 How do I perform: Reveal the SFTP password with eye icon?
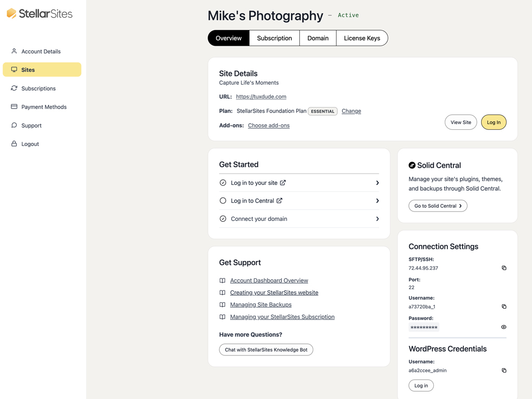(x=503, y=327)
